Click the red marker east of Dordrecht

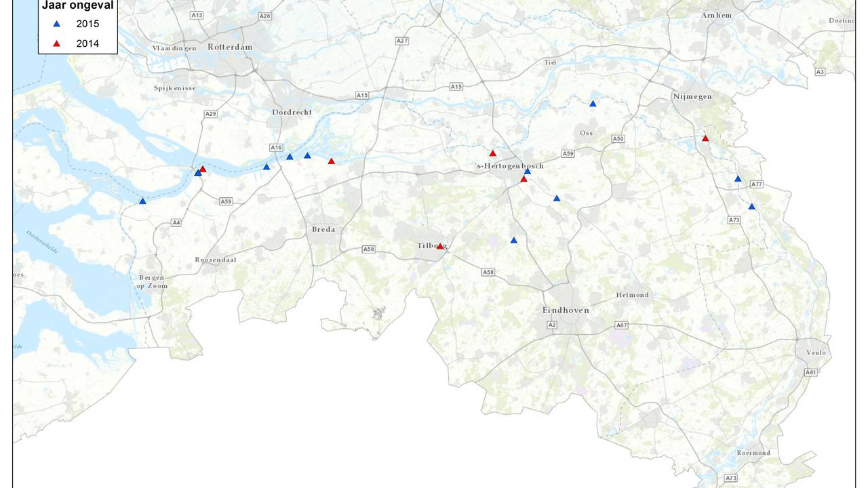tap(331, 161)
